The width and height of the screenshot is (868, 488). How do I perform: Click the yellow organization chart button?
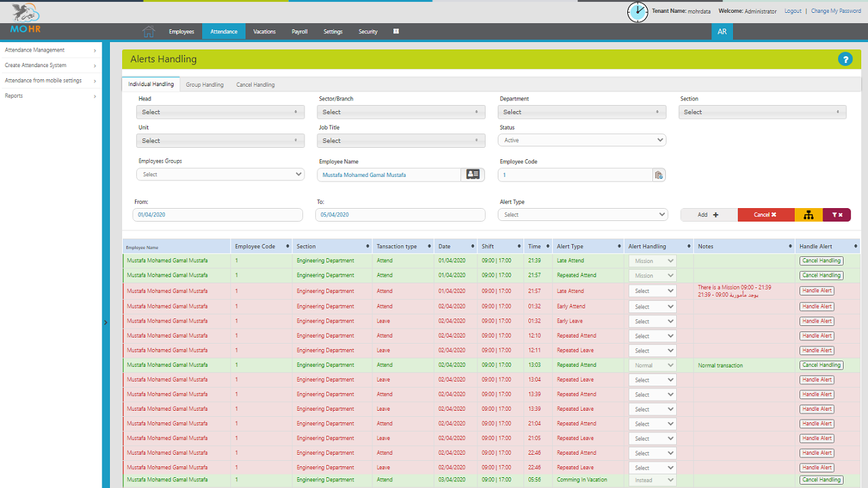click(x=808, y=215)
